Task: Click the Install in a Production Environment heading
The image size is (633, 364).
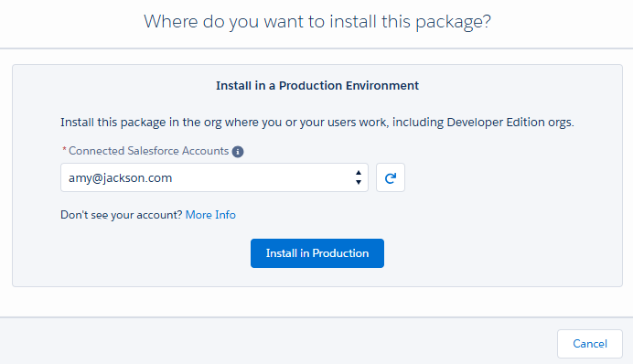Action: point(317,86)
